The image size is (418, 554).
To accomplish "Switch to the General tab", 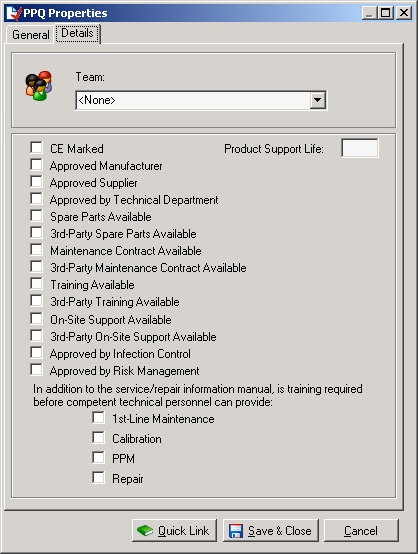I will pyautogui.click(x=30, y=35).
